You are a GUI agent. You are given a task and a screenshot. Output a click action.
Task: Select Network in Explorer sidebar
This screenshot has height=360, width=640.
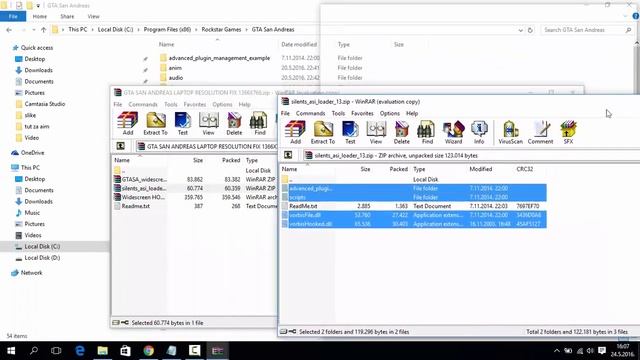pos(31,273)
